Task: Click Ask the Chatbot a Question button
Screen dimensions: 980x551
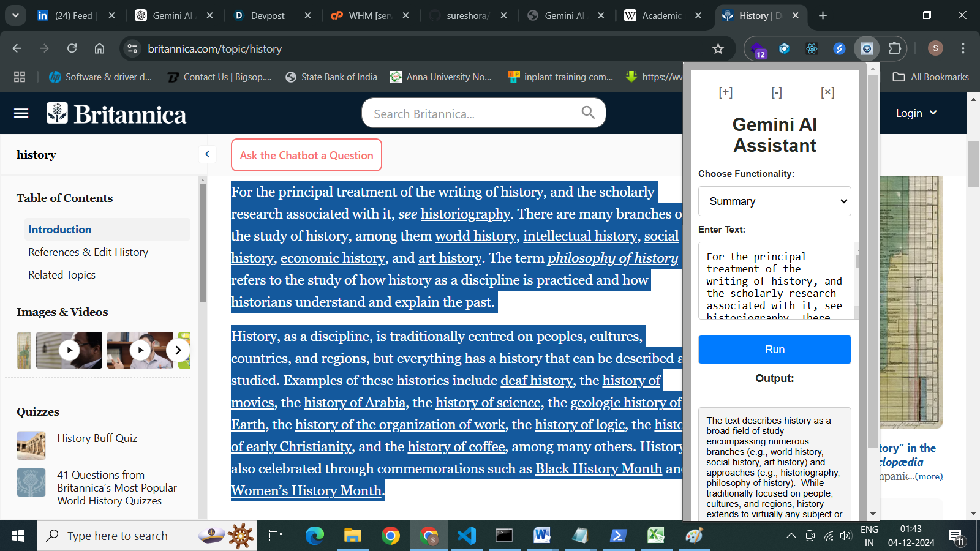Action: pos(306,155)
